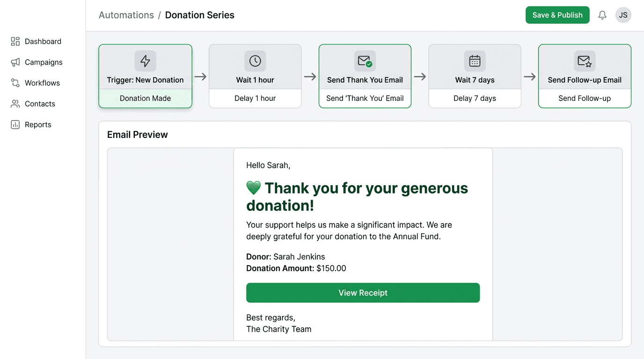The width and height of the screenshot is (644, 359).
Task: Select the Donation Made trigger node
Action: (145, 98)
